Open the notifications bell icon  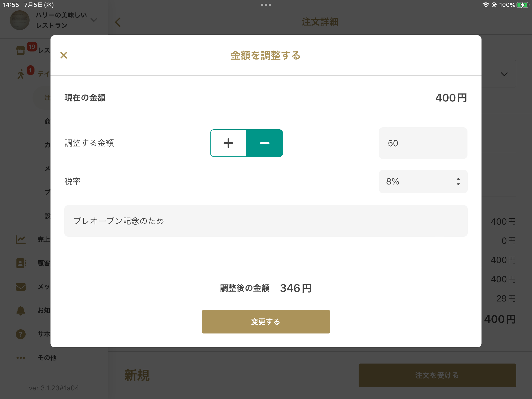21,310
